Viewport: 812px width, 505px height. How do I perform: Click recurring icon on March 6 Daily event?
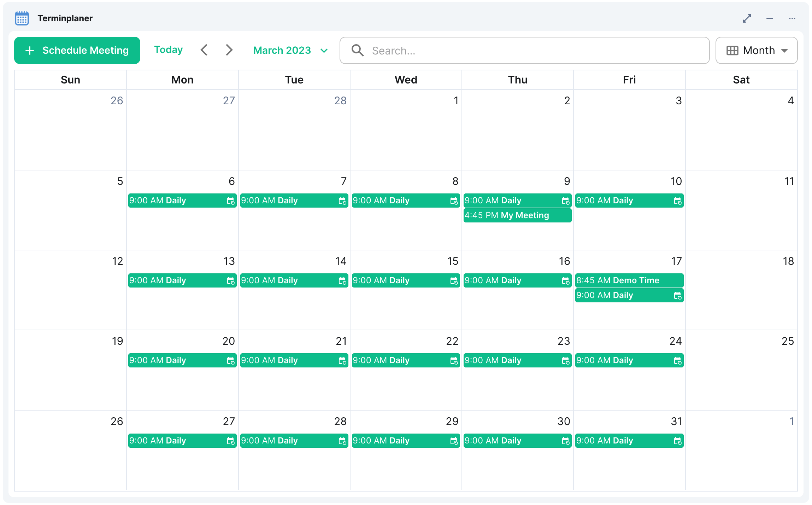click(x=230, y=201)
